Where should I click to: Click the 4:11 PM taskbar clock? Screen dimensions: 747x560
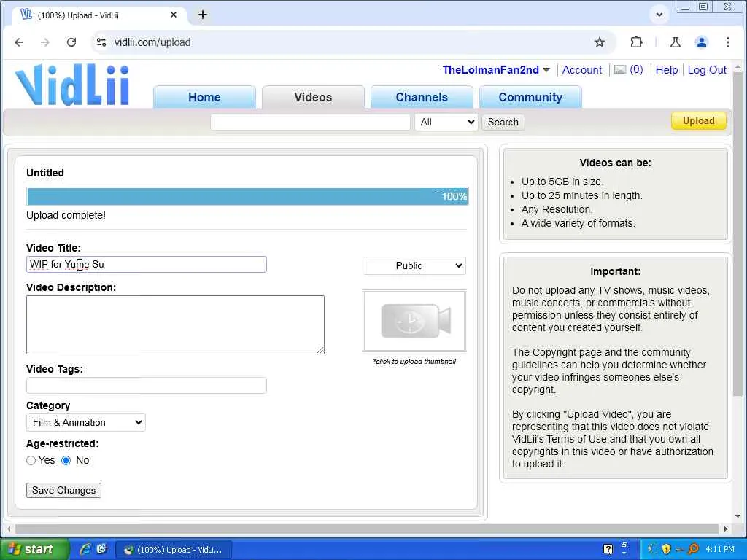pos(719,549)
